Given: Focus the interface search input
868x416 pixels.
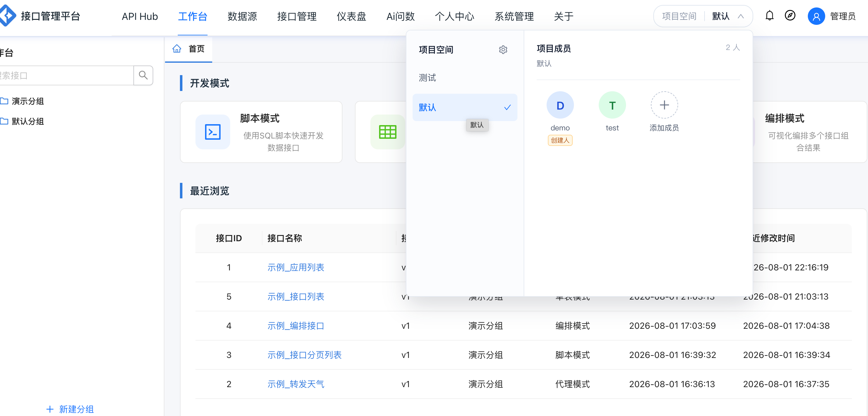Looking at the screenshot, I should click(66, 75).
